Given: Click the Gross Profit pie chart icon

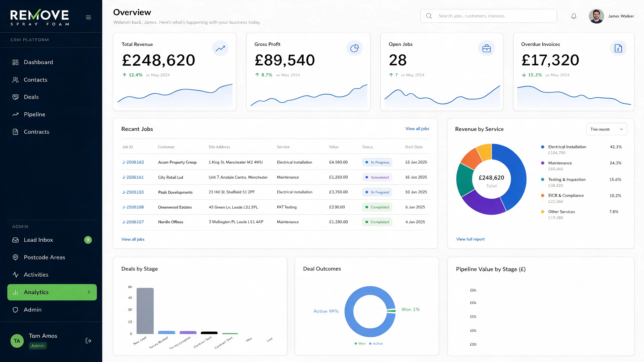Looking at the screenshot, I should click(354, 48).
